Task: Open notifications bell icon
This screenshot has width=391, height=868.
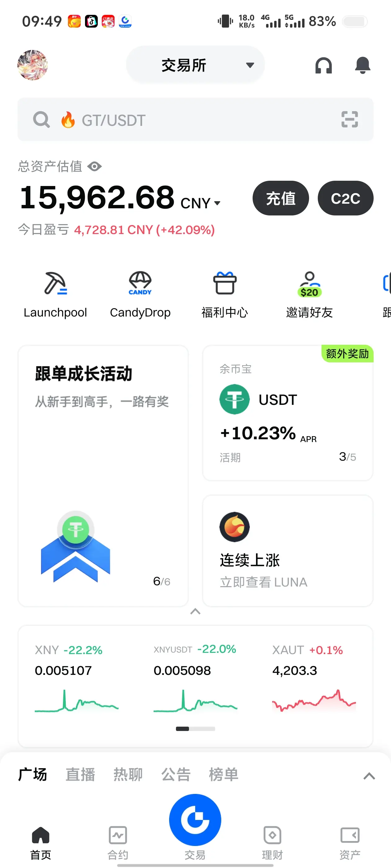Action: (363, 65)
